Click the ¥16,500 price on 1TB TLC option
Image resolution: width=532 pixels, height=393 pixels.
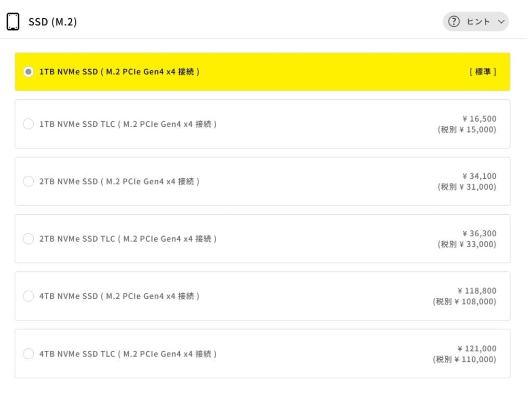coord(479,119)
